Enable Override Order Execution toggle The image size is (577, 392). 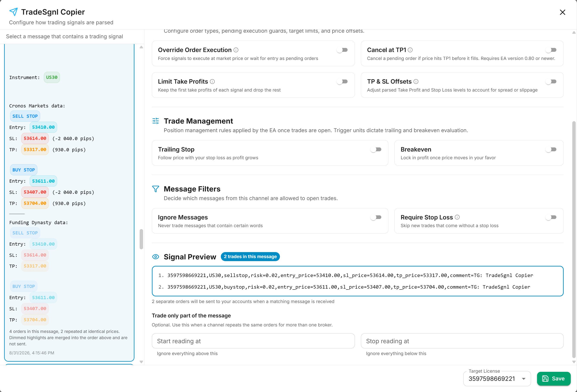click(342, 50)
